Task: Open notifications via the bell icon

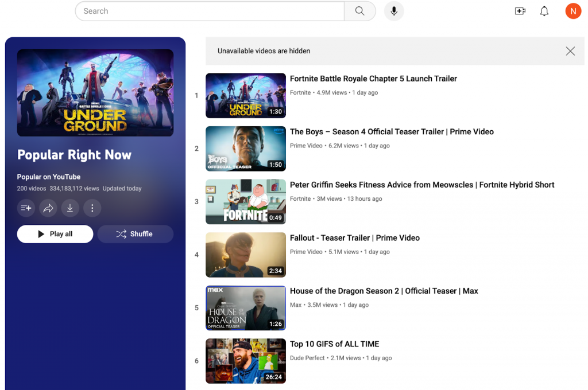Action: (544, 11)
